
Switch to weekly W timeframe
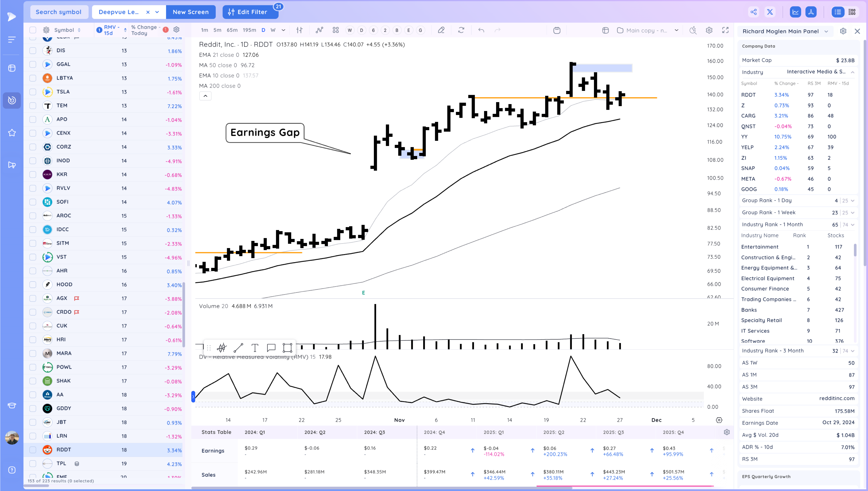273,30
